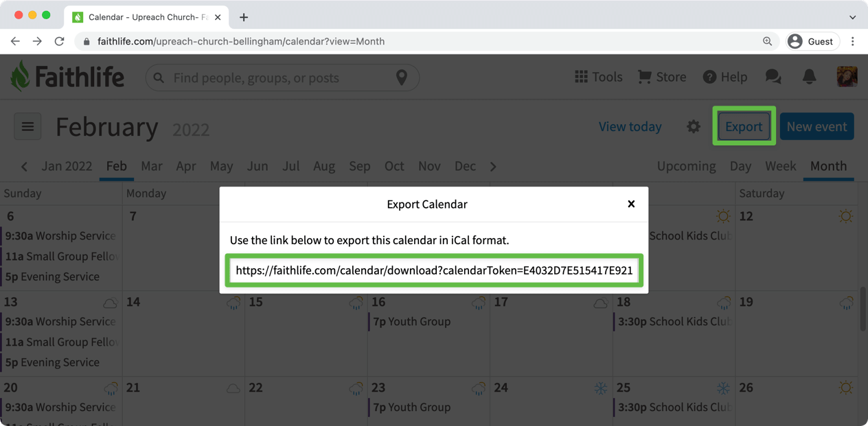This screenshot has width=868, height=426.
Task: Open the browser zoom magnifier icon
Action: (x=767, y=41)
